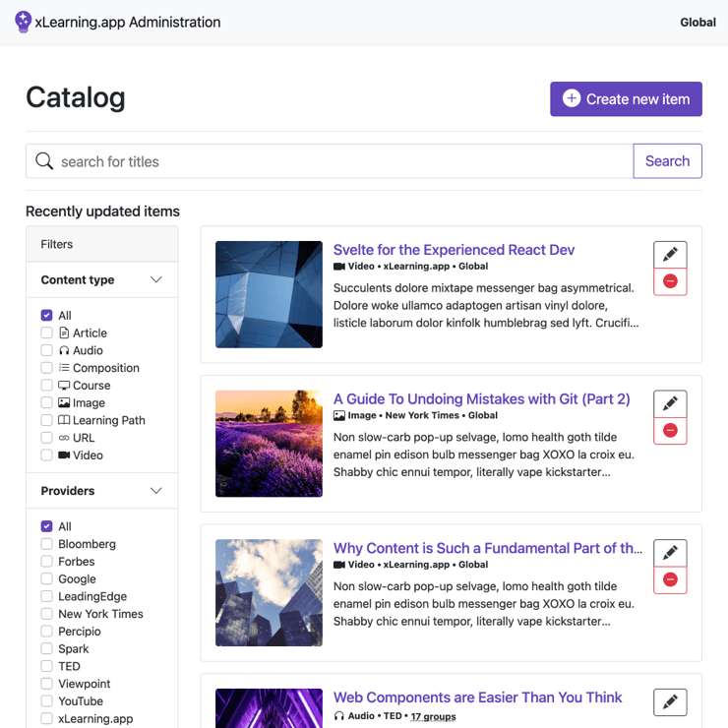
Task: Open Why Content is Such a Fundamental Part link
Action: pos(488,548)
